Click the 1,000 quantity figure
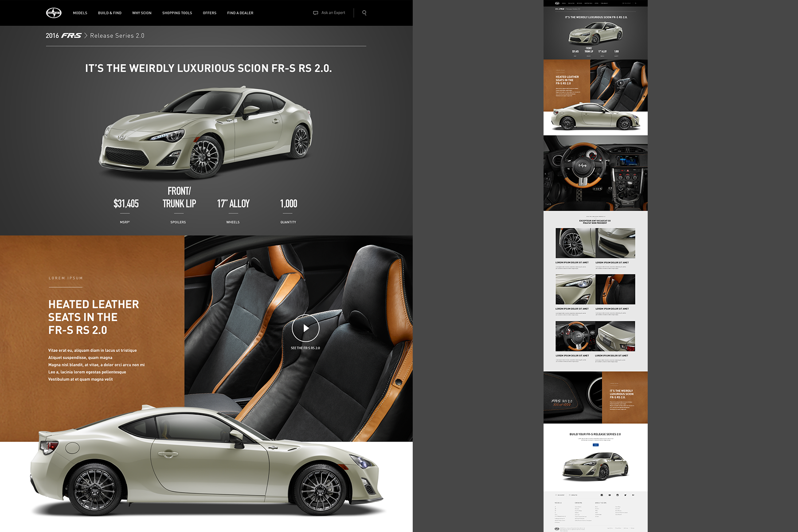 [x=289, y=203]
